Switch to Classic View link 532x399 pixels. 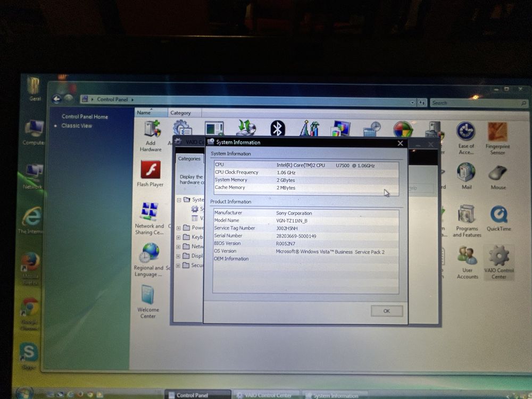pos(77,126)
